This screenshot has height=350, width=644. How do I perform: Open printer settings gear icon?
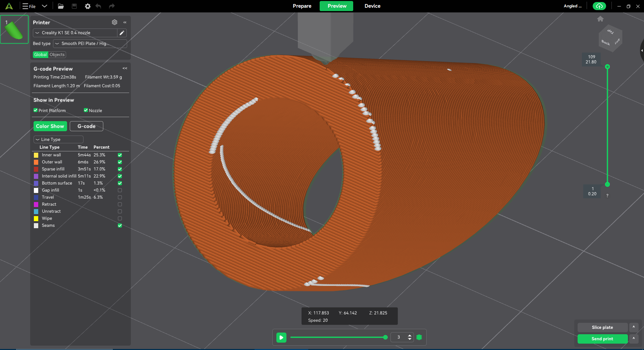[x=114, y=22]
